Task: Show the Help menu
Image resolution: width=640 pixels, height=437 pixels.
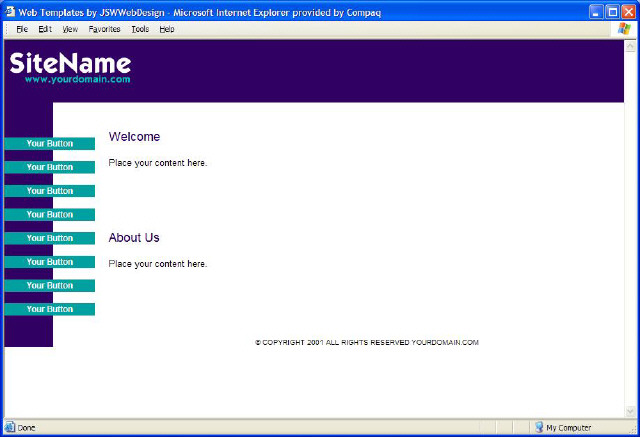Action: pos(166,30)
